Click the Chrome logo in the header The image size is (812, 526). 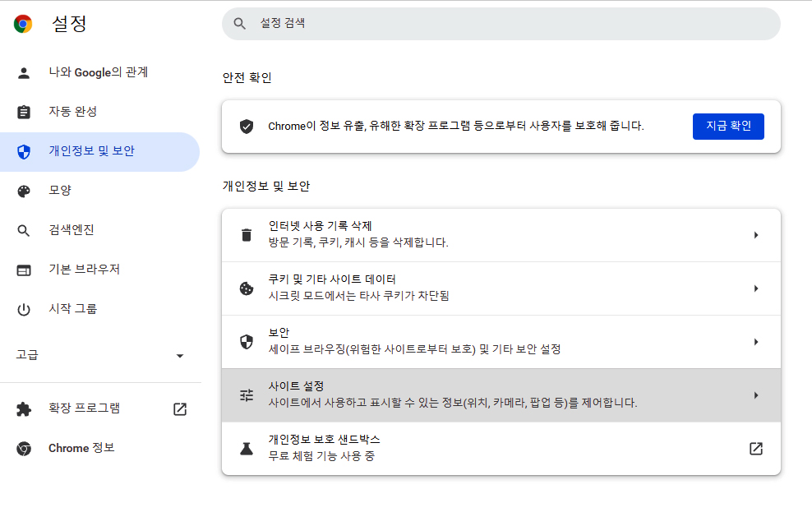[x=22, y=24]
